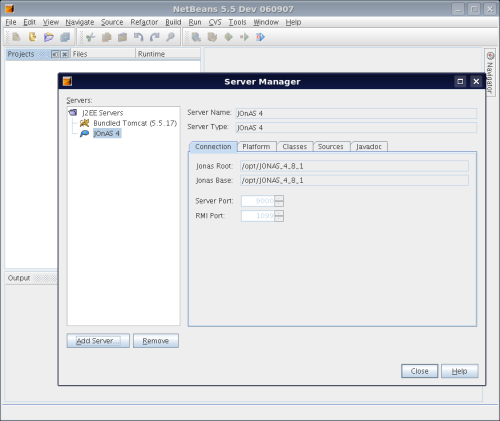Switch to the Connection tab
The image size is (500, 421).
click(213, 147)
